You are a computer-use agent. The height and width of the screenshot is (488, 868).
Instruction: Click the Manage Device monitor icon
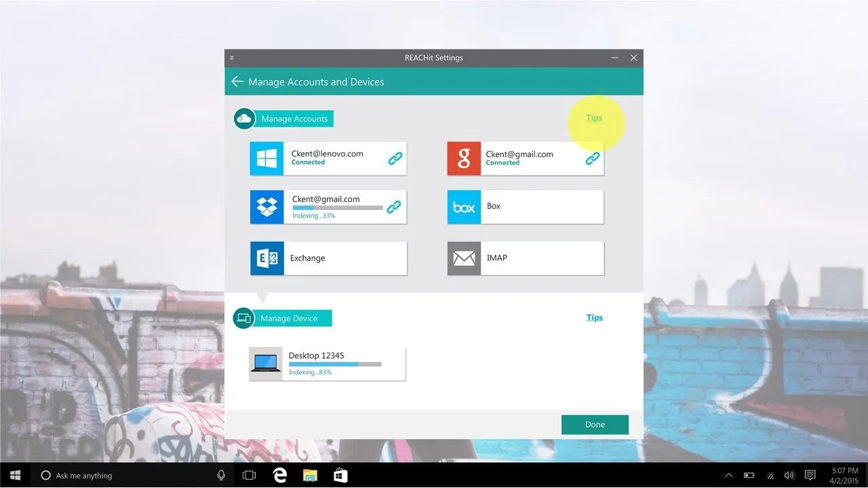[x=243, y=318]
